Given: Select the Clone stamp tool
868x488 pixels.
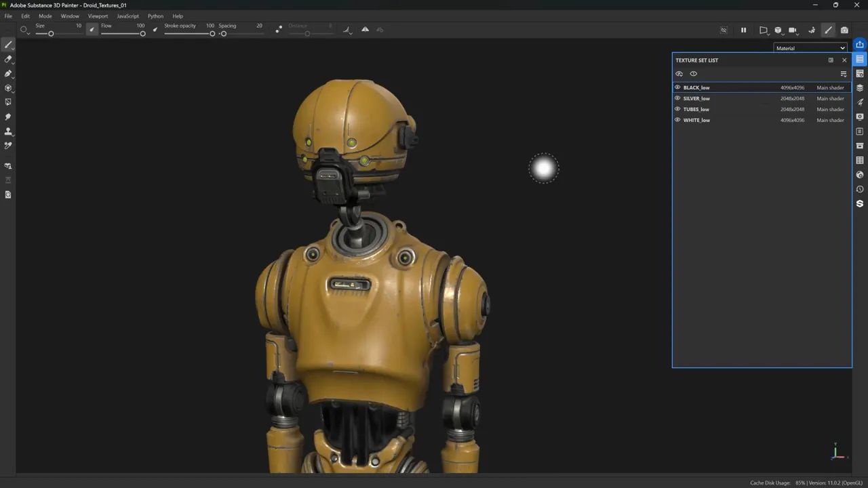Looking at the screenshot, I should 8,131.
